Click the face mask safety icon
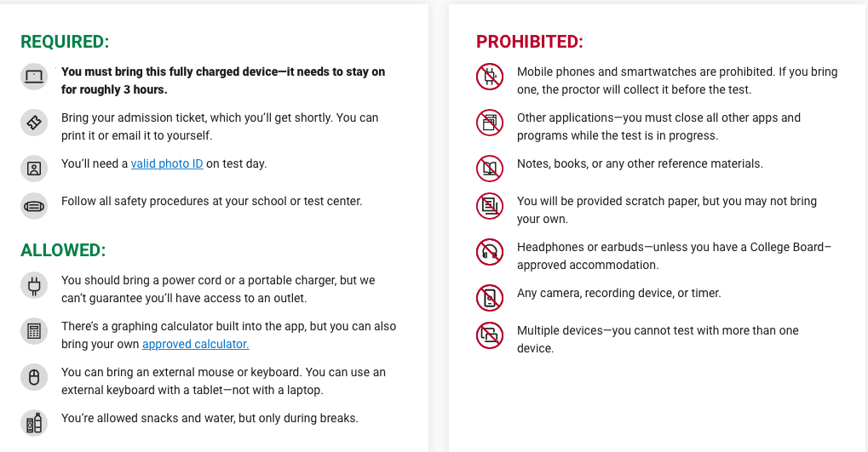The height and width of the screenshot is (452, 868). [34, 206]
